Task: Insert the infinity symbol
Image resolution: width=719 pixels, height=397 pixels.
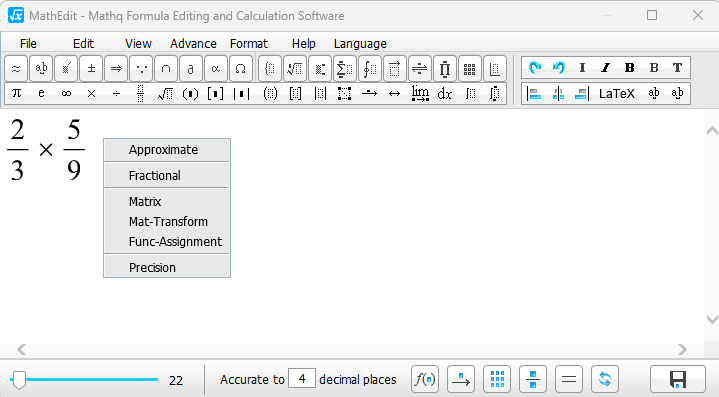Action: pyautogui.click(x=66, y=94)
